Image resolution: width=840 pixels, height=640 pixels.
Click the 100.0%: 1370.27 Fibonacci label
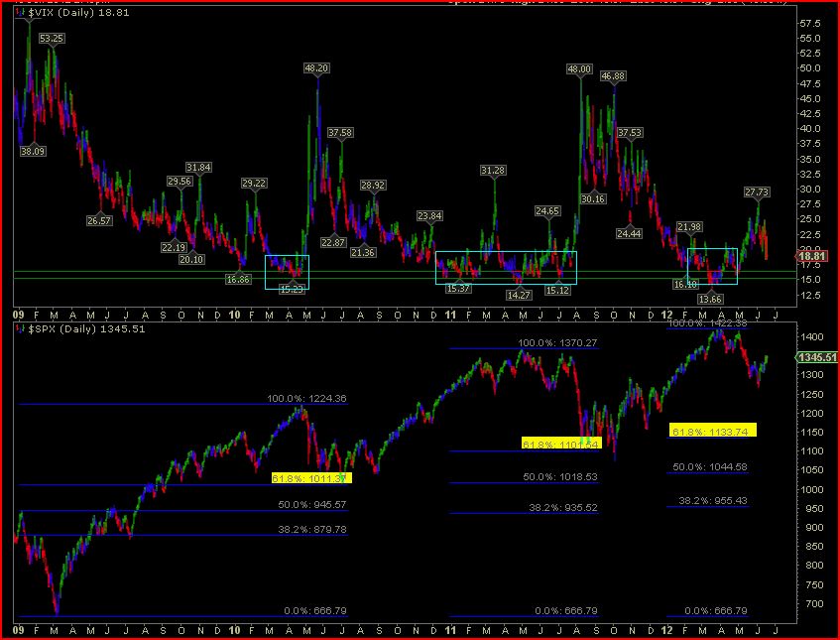[557, 343]
